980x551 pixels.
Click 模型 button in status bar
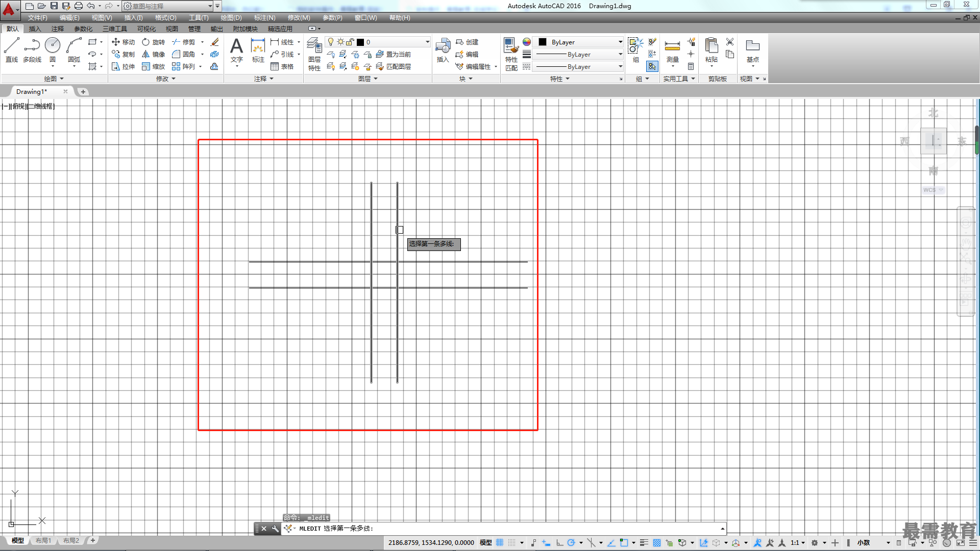click(486, 542)
